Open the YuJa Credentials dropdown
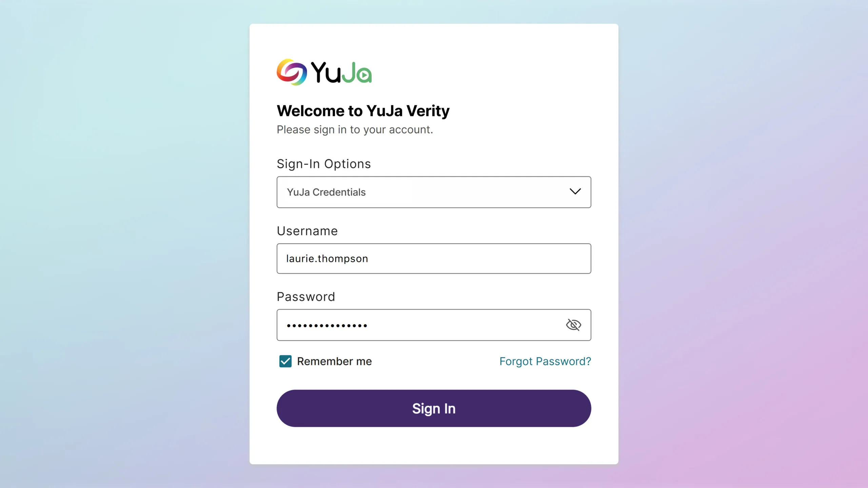 click(x=434, y=192)
